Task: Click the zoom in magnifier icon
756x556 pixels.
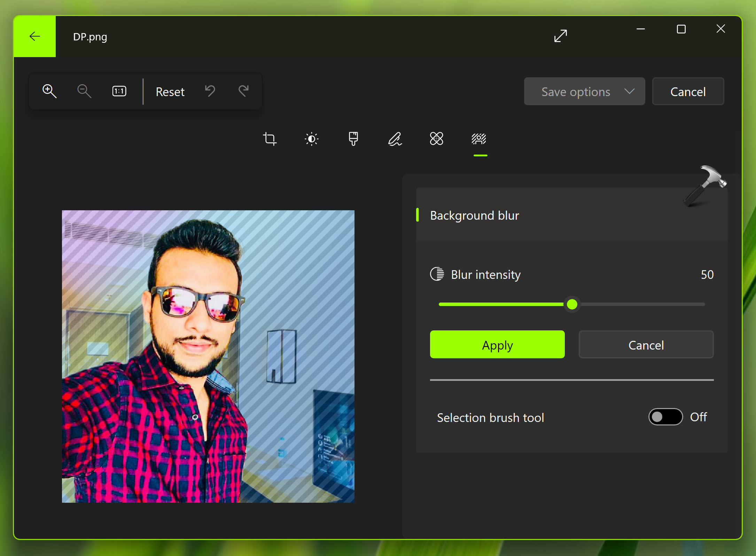Action: pos(49,91)
